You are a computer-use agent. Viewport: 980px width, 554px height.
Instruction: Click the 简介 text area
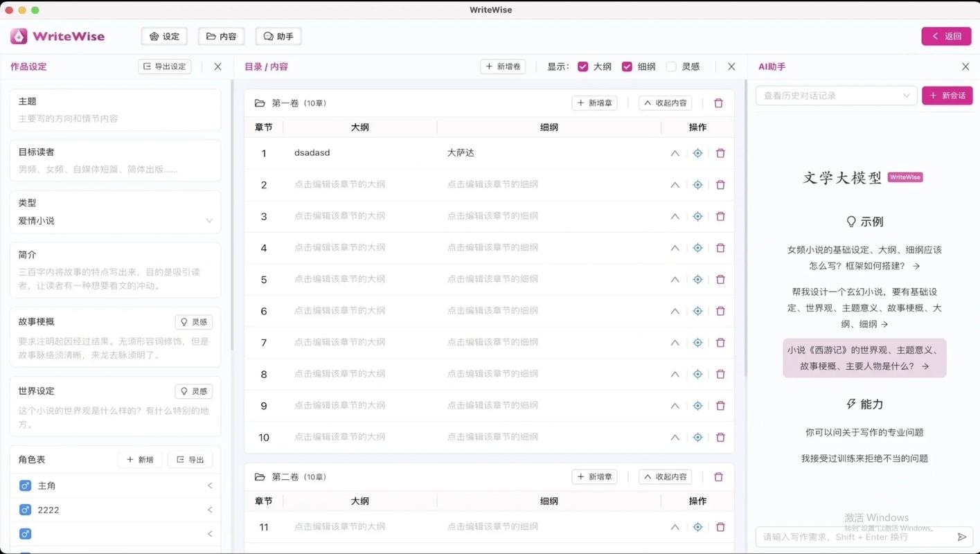point(116,278)
